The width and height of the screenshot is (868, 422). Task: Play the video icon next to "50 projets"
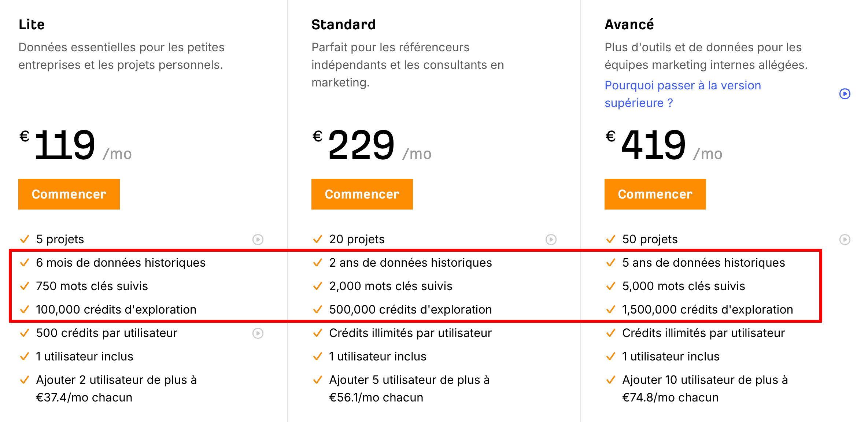pos(845,240)
